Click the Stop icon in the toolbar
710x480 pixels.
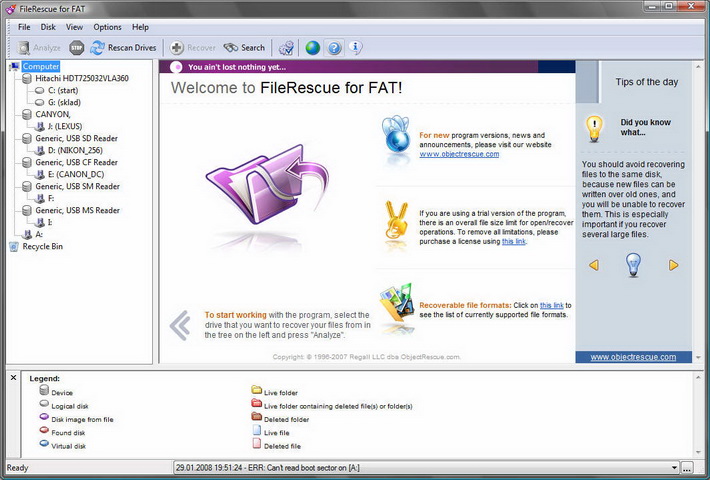(77, 47)
